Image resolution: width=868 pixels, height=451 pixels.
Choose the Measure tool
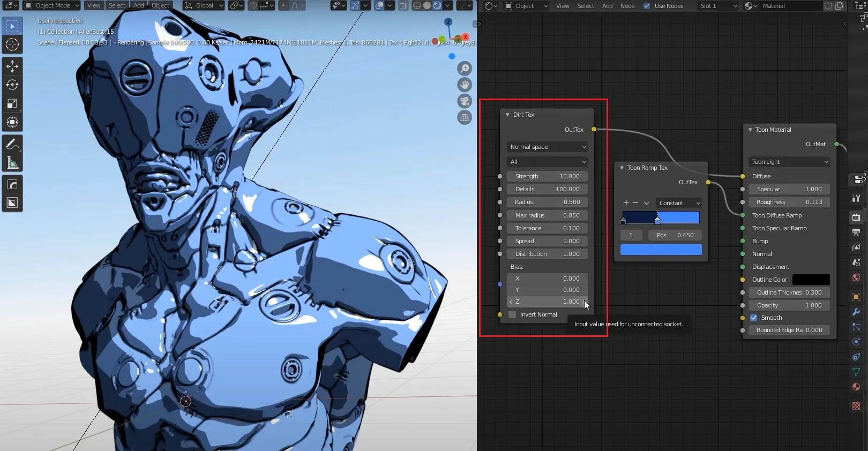(12, 163)
